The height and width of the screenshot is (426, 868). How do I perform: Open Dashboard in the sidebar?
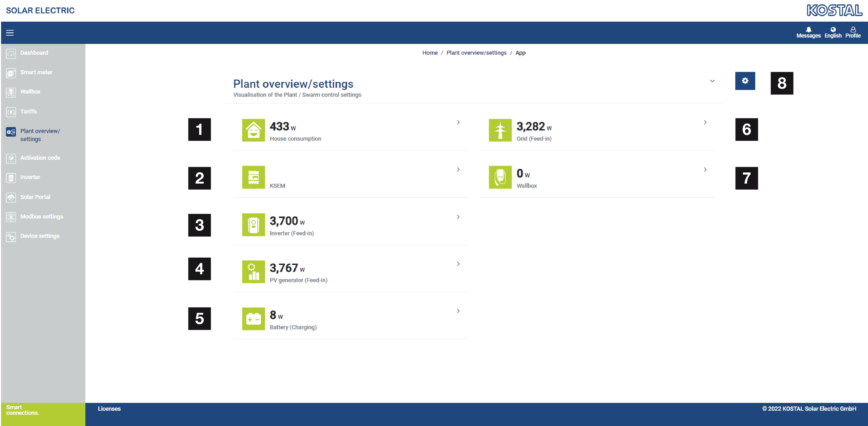[x=34, y=53]
